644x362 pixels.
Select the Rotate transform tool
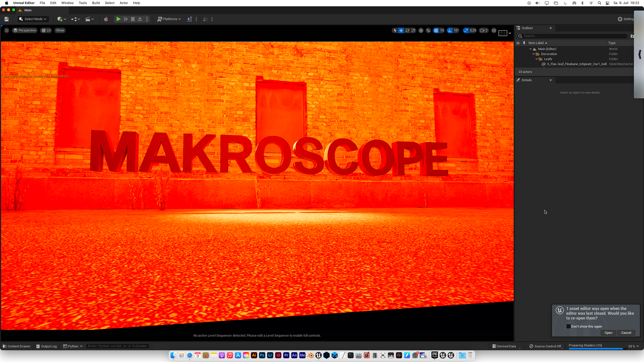point(407,31)
